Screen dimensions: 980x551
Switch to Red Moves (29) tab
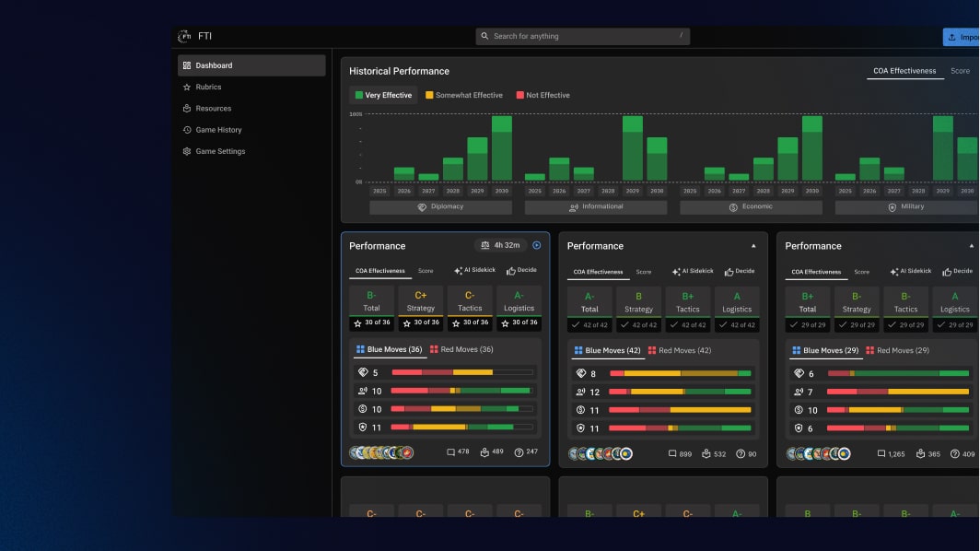click(x=897, y=351)
